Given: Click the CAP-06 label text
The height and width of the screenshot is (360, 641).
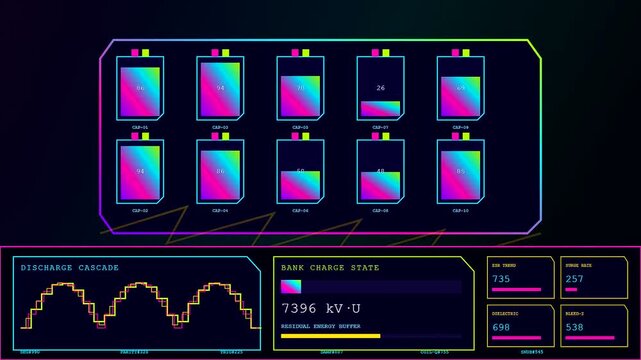Looking at the screenshot, I should 300,211.
